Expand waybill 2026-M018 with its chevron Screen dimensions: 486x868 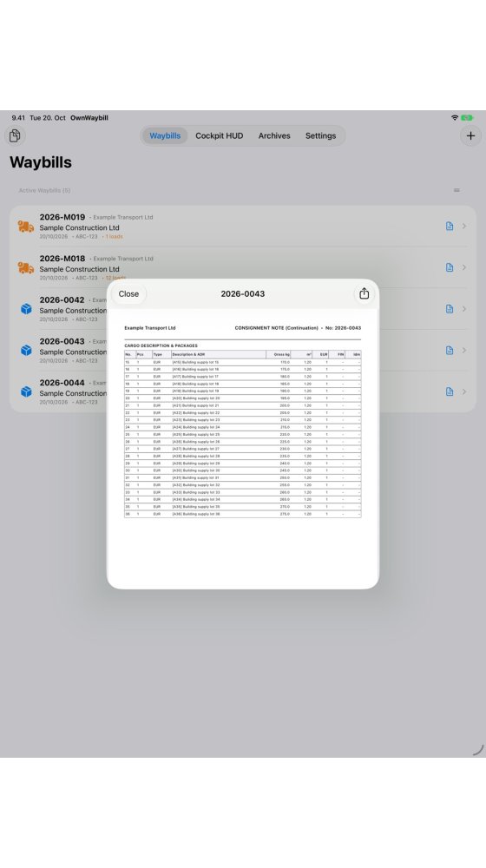point(464,267)
